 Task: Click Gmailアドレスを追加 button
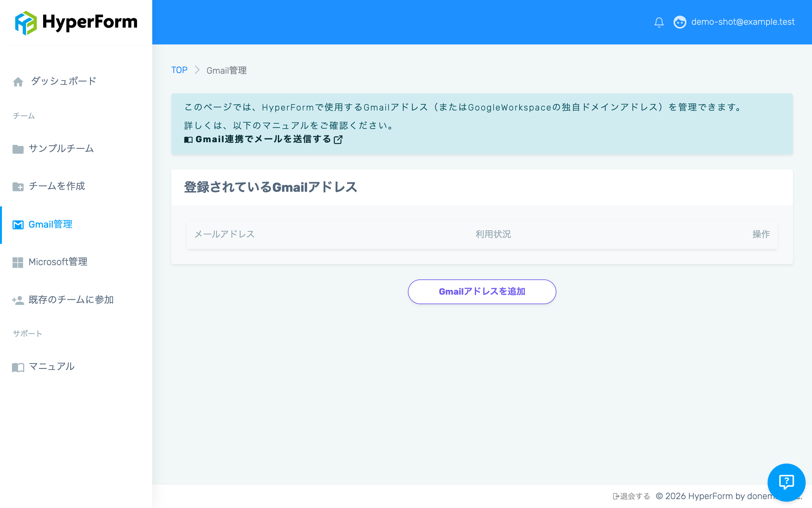click(x=482, y=292)
